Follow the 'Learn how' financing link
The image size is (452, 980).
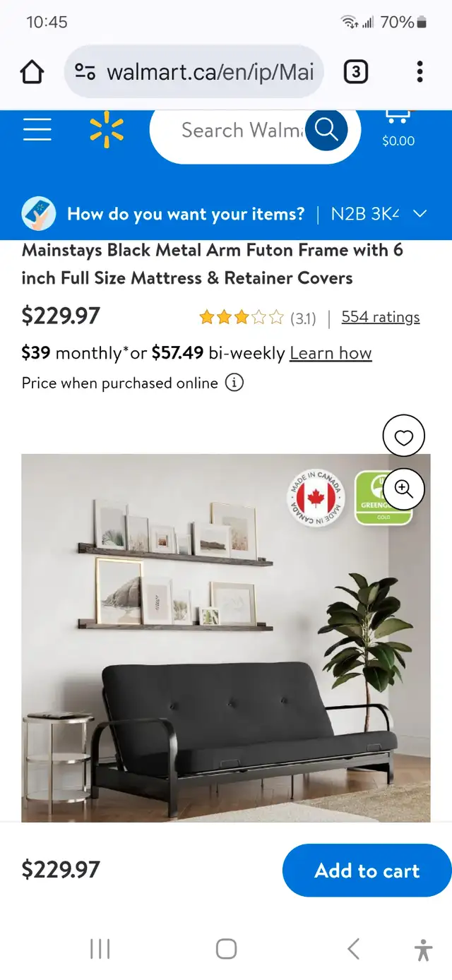coord(331,353)
